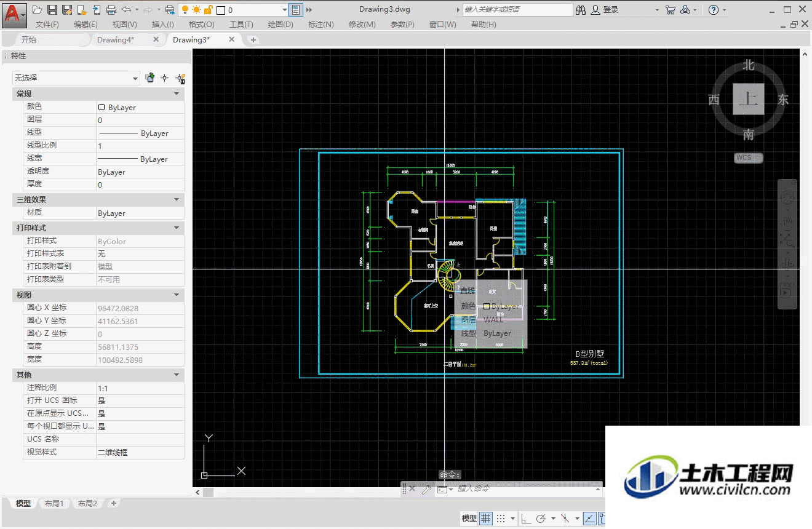Viewport: 812px width, 529px height.
Task: Collapse the 三维效果 section
Action: click(177, 200)
